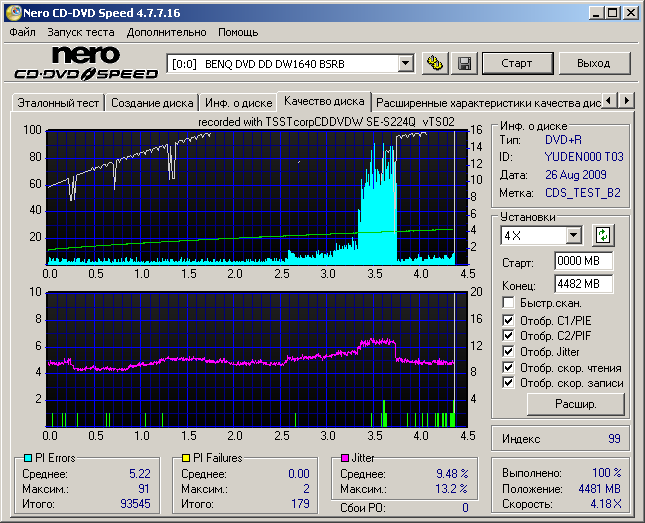Switch to Инф. о диске tab
The width and height of the screenshot is (645, 523).
pos(239,103)
